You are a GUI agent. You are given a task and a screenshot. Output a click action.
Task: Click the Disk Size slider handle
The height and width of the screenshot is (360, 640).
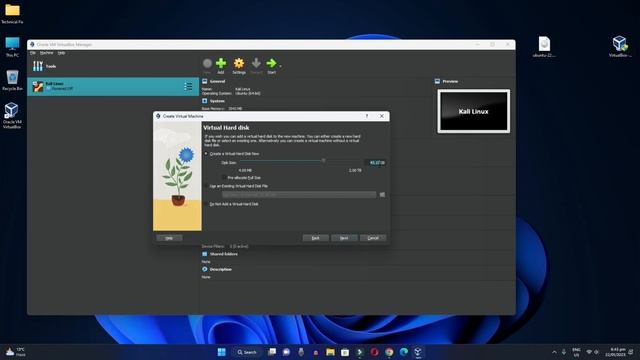click(x=323, y=161)
